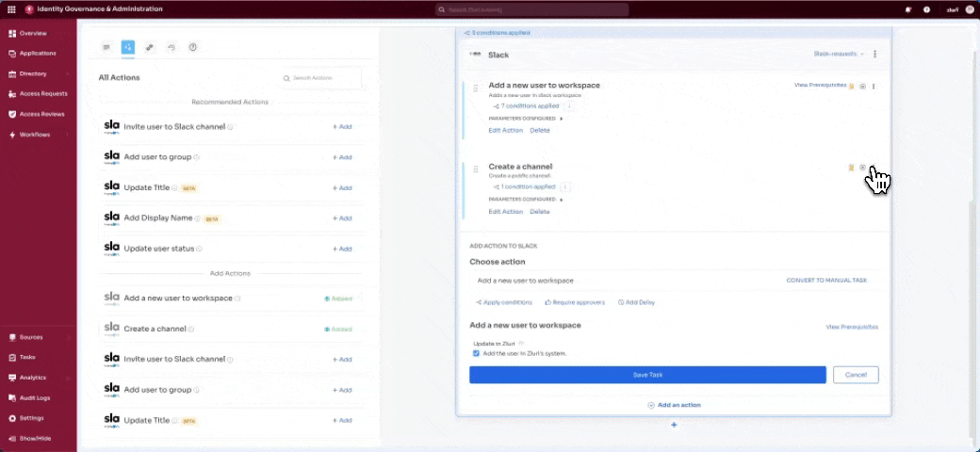980x452 pixels.
Task: Click the plus icon below the Slack card
Action: coord(674,425)
